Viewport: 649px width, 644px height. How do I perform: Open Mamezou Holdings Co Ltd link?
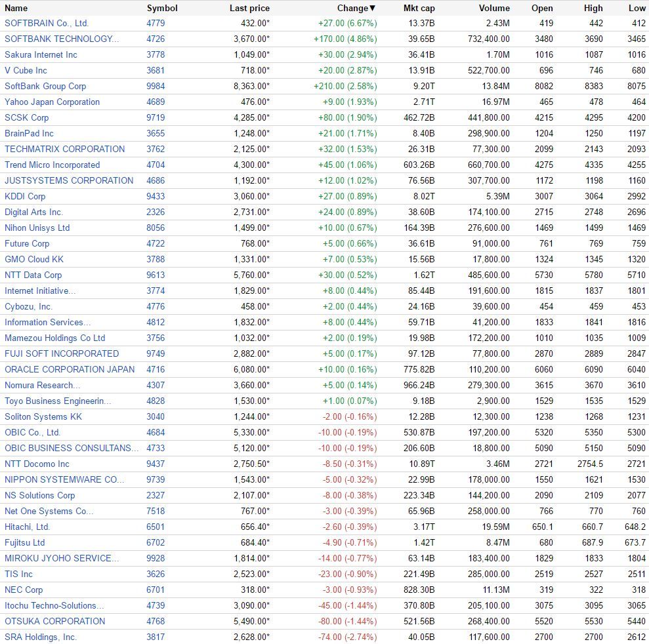pyautogui.click(x=54, y=338)
